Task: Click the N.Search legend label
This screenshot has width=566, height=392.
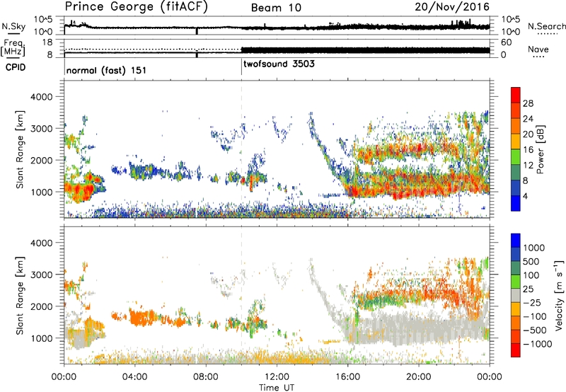Action: pos(546,26)
